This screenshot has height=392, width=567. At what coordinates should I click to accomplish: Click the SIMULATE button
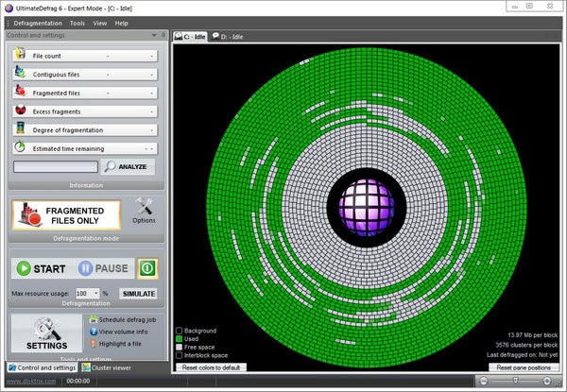point(138,294)
